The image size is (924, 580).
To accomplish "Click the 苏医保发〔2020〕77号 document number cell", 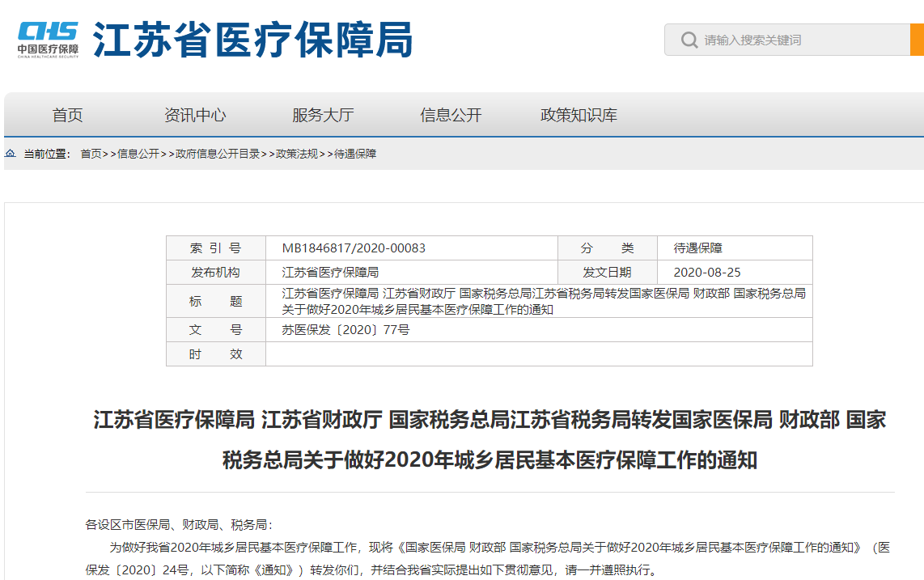I will click(539, 330).
